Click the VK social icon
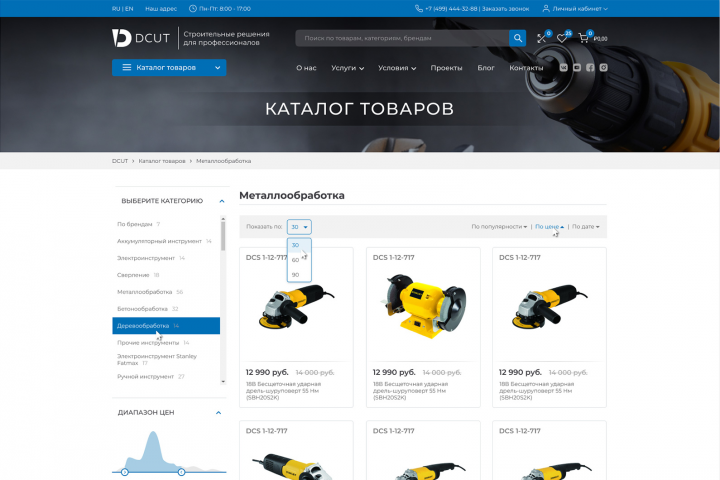Screen dimensions: 720x480 click(563, 68)
